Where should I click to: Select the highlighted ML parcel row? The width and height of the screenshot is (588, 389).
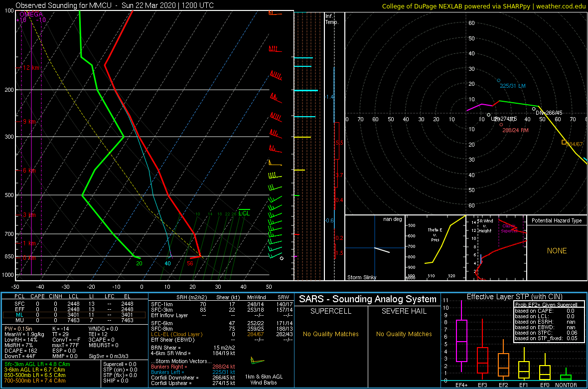tap(74, 315)
